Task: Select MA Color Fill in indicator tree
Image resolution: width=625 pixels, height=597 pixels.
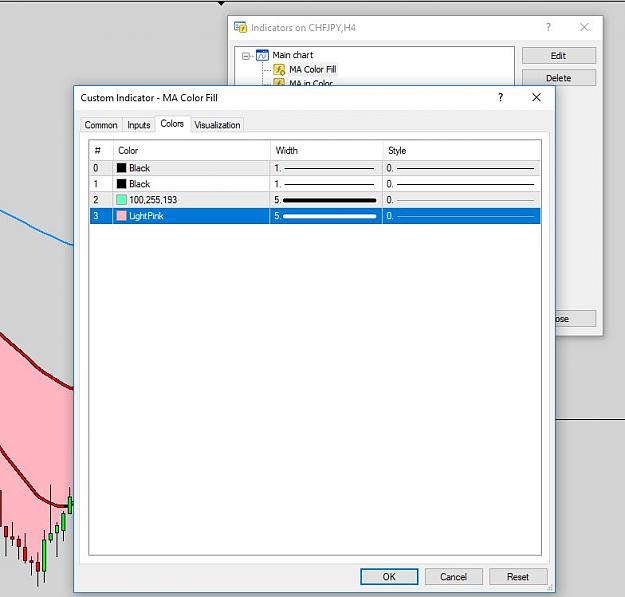Action: click(x=312, y=69)
